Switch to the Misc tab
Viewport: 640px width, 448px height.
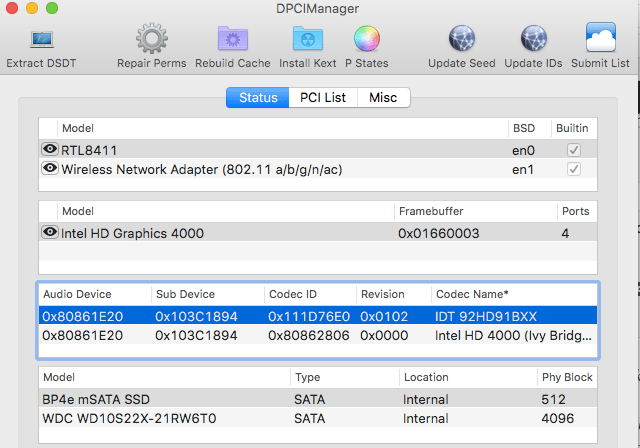(x=383, y=97)
